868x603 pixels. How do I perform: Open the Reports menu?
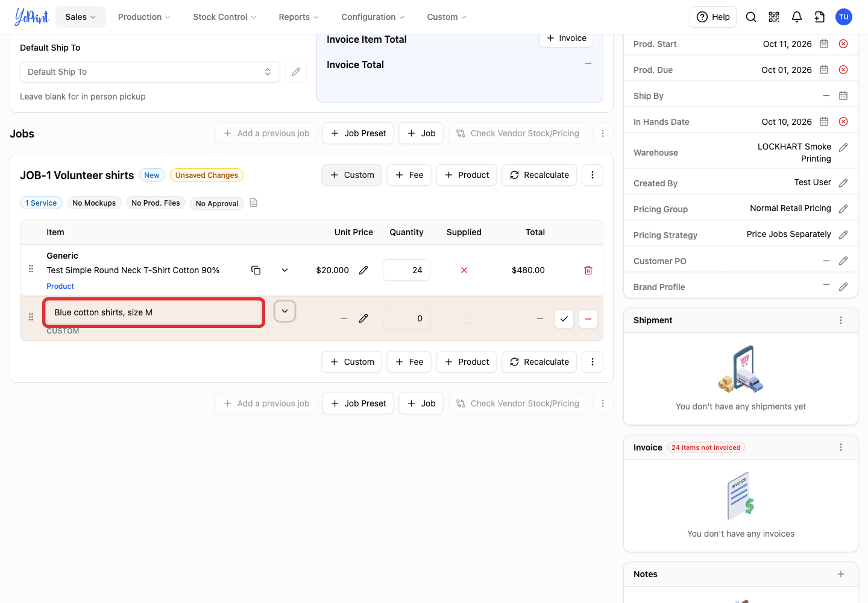tap(298, 17)
